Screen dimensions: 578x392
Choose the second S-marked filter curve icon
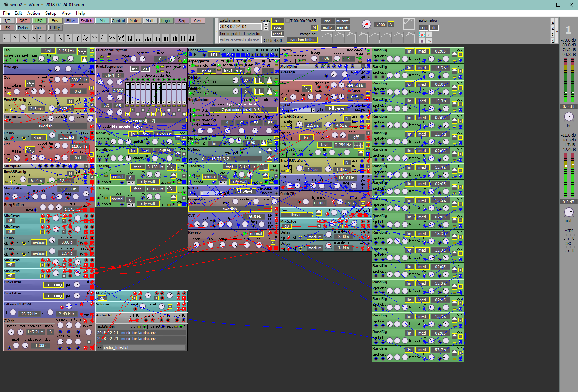tap(51, 38)
